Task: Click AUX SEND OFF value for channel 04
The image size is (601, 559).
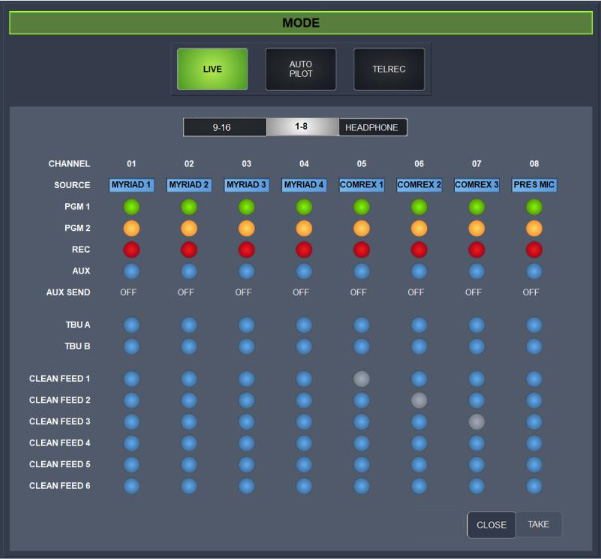Action: pyautogui.click(x=301, y=292)
